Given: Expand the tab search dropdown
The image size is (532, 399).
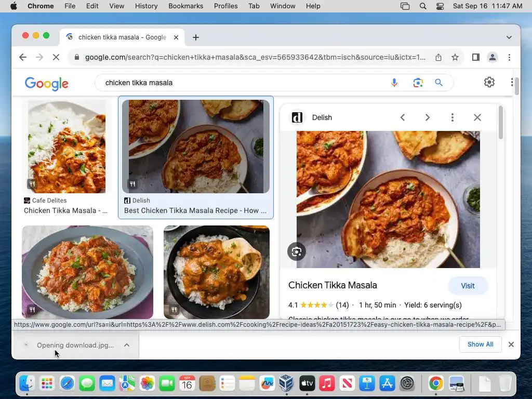Looking at the screenshot, I should [x=509, y=37].
